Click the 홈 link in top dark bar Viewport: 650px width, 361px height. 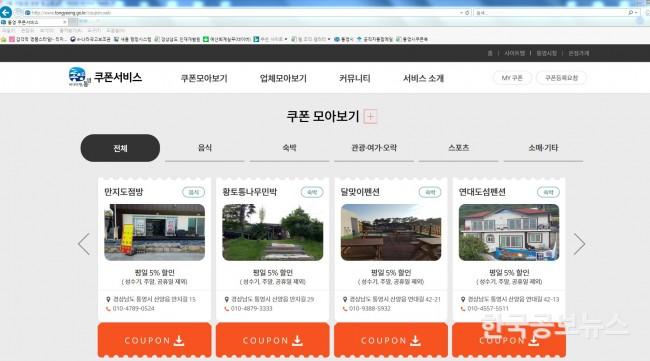pyautogui.click(x=490, y=53)
